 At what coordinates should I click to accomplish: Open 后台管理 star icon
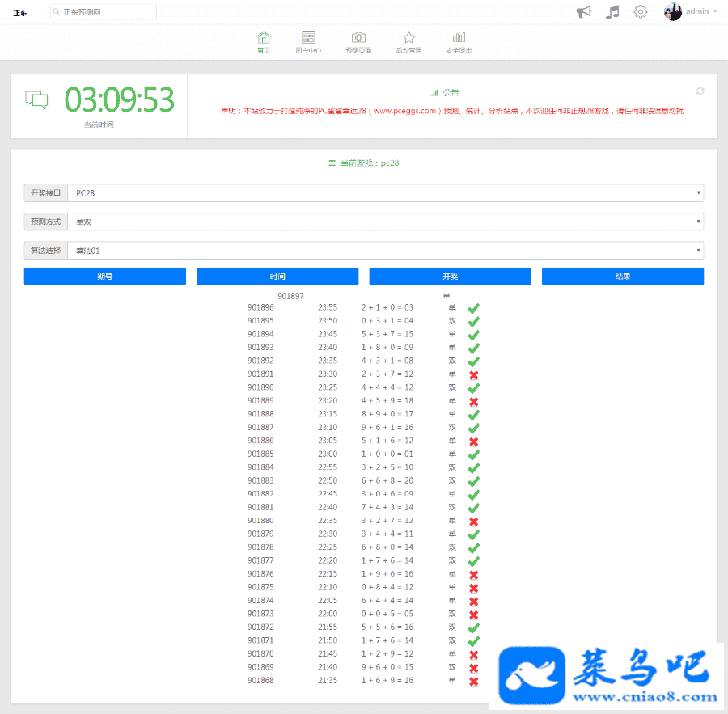click(x=408, y=38)
